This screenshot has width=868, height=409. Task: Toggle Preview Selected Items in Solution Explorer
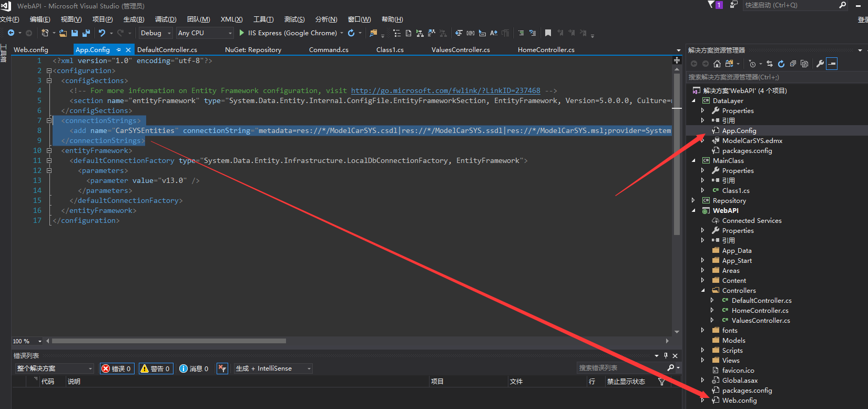[832, 64]
